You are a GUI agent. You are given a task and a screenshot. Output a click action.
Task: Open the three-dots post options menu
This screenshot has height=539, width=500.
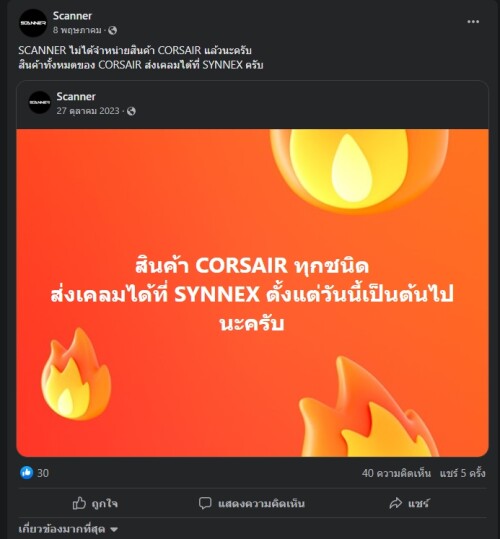click(x=473, y=22)
